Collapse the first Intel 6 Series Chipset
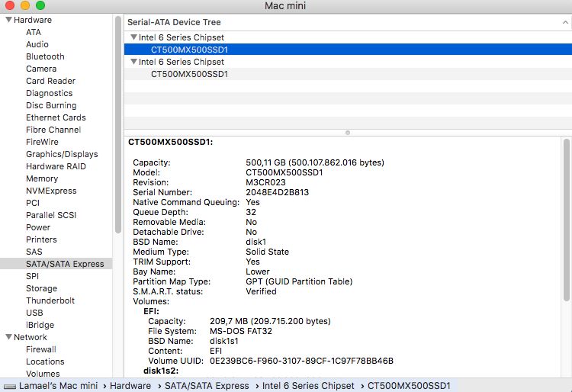Image resolution: width=572 pixels, height=392 pixels. pyautogui.click(x=134, y=37)
